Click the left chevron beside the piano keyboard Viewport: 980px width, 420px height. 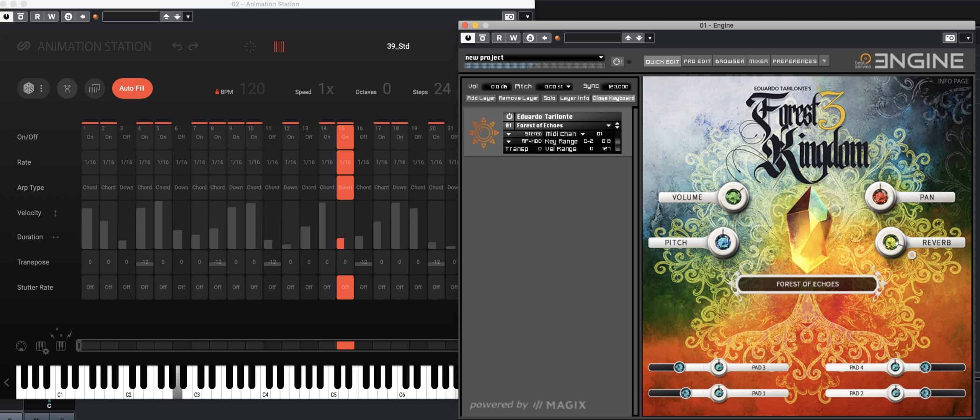(7, 382)
